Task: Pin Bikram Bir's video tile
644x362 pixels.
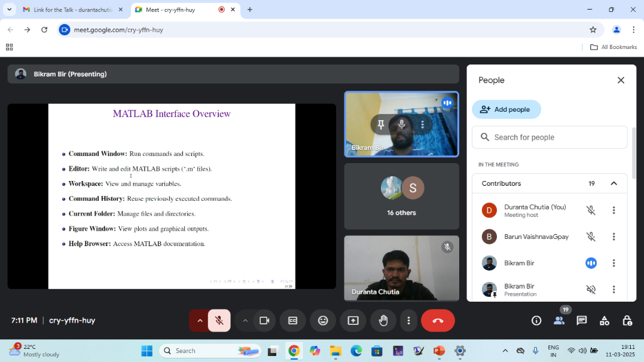Action: coord(380,124)
